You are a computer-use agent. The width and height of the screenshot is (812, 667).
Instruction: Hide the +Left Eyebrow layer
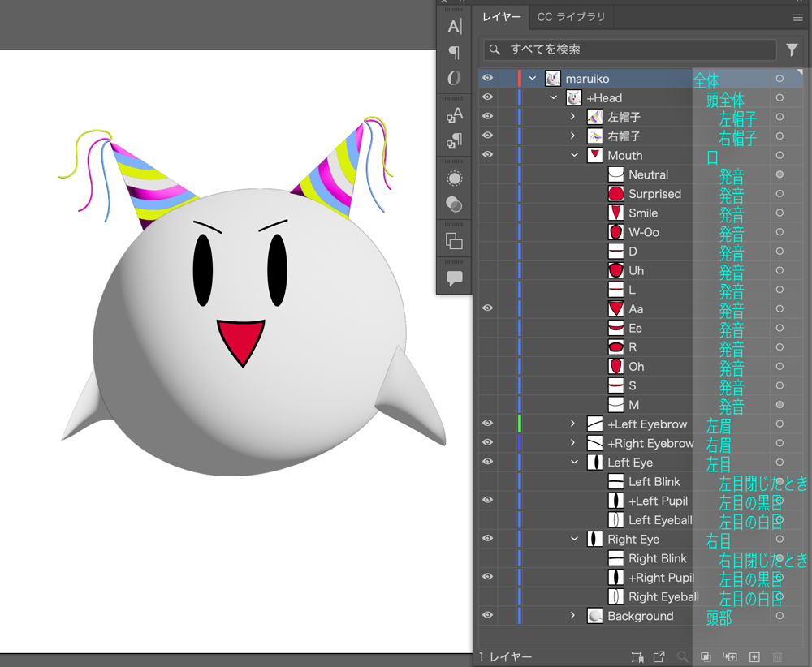[487, 424]
